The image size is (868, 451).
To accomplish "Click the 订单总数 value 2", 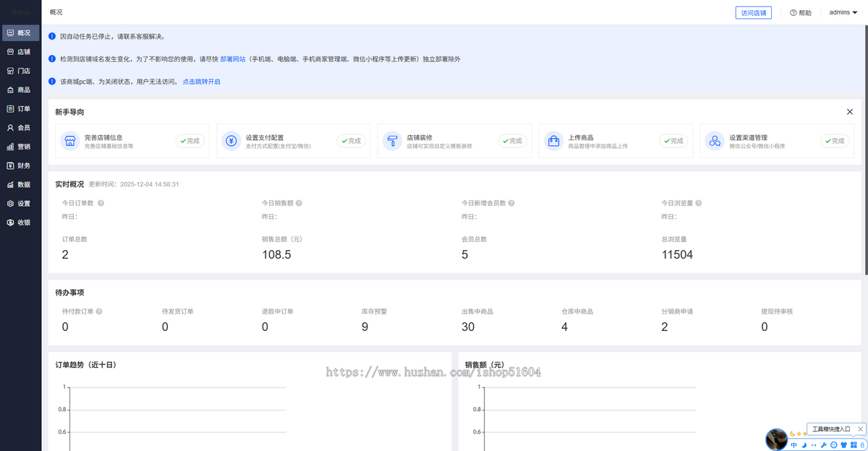I will pos(65,254).
